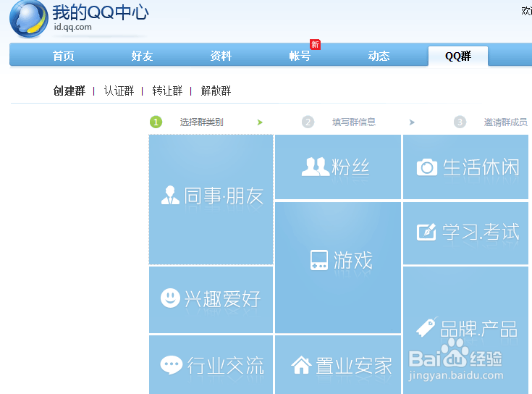This screenshot has width=532, height=394.
Task: Select the 品牌.产品 category tile
Action: pyautogui.click(x=466, y=330)
